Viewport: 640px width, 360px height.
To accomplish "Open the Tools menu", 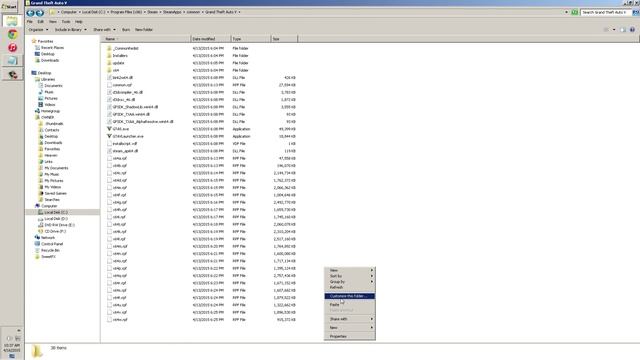I will tap(66, 22).
